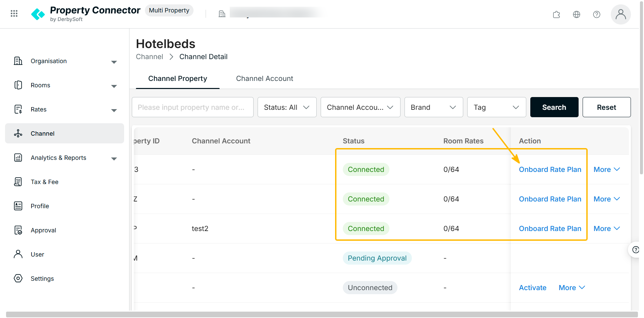Open the Channel Account filter dropdown

[x=360, y=107]
